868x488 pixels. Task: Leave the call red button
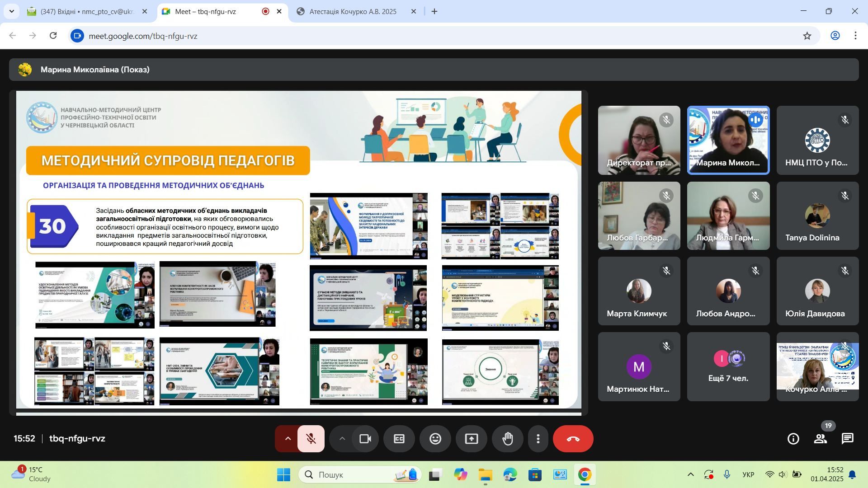[573, 439]
